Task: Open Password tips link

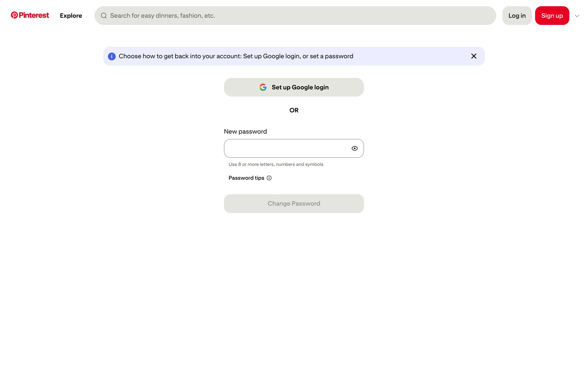Action: (246, 178)
